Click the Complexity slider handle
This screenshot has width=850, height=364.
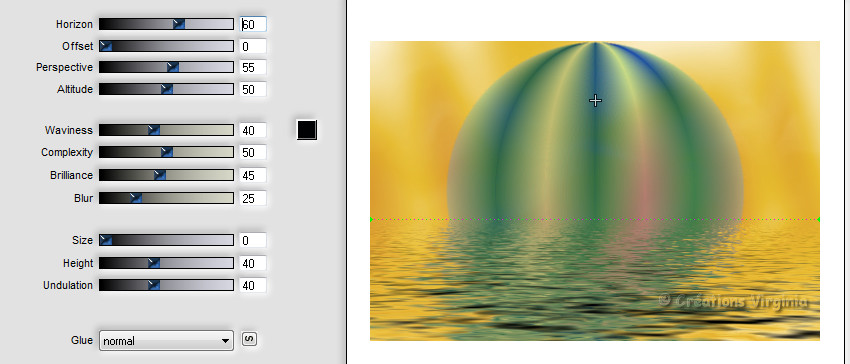pos(167,152)
